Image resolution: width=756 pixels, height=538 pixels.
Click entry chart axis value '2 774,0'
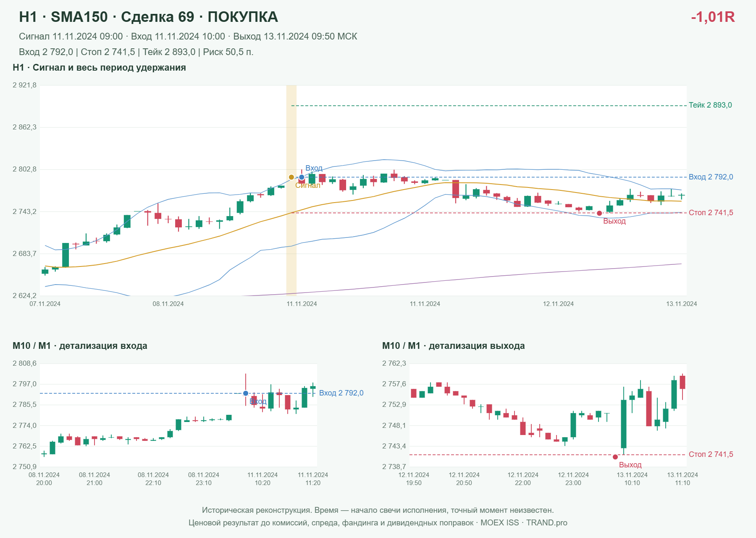[24, 426]
